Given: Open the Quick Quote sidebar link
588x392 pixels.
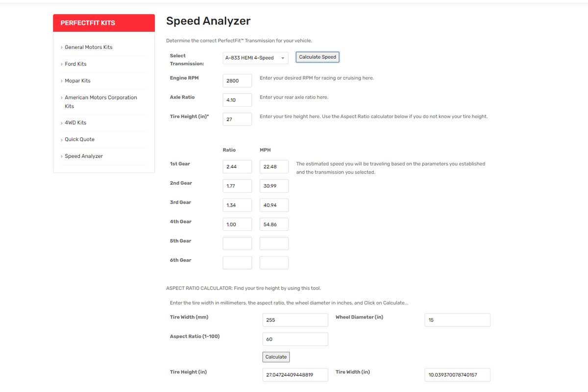Looking at the screenshot, I should tap(79, 139).
